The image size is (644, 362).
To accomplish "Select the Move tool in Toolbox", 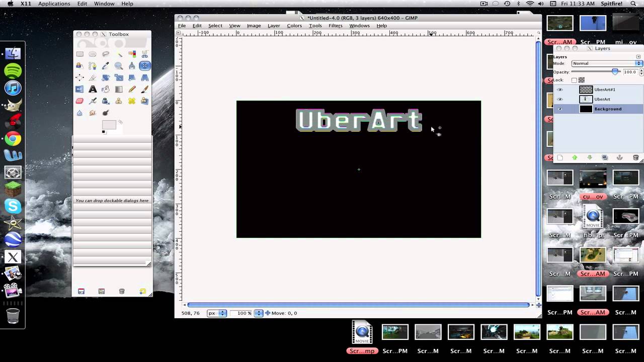I will point(145,66).
